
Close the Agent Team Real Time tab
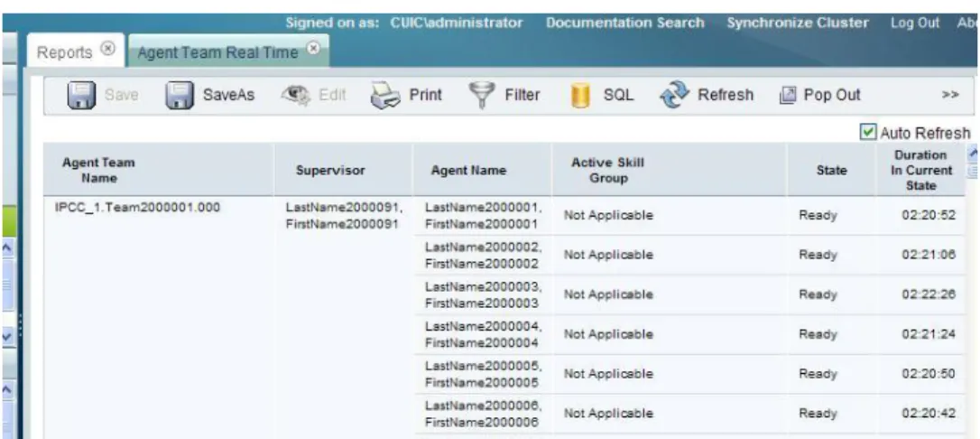pyautogui.click(x=314, y=48)
